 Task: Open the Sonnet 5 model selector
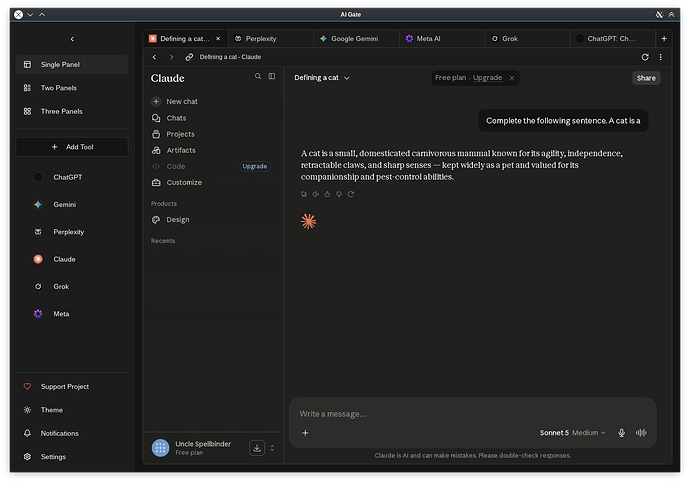(x=573, y=433)
